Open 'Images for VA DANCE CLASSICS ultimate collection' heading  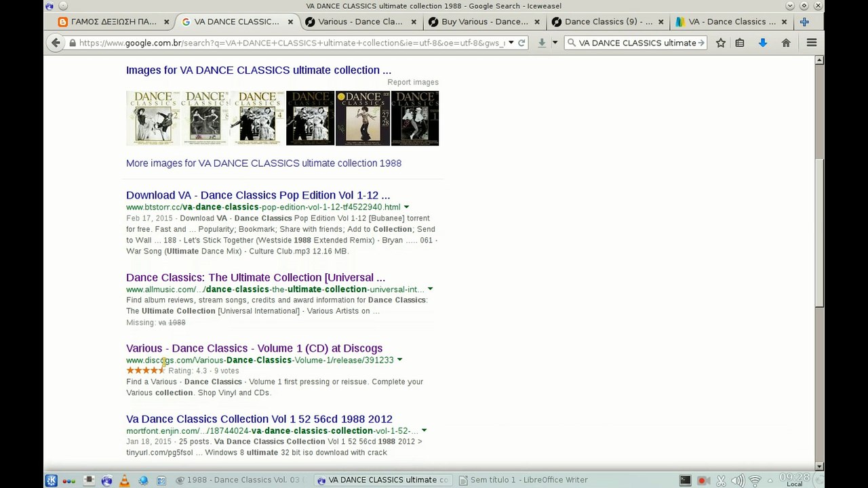coord(258,70)
